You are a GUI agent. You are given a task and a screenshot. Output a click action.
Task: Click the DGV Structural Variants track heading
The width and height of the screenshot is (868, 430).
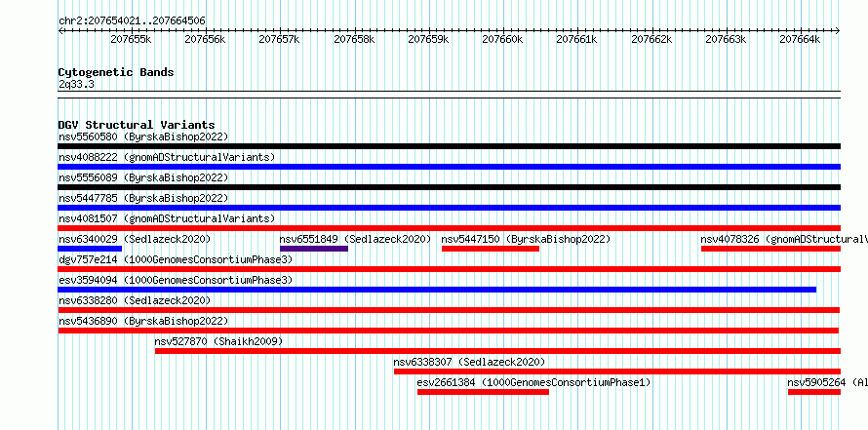coord(137,125)
